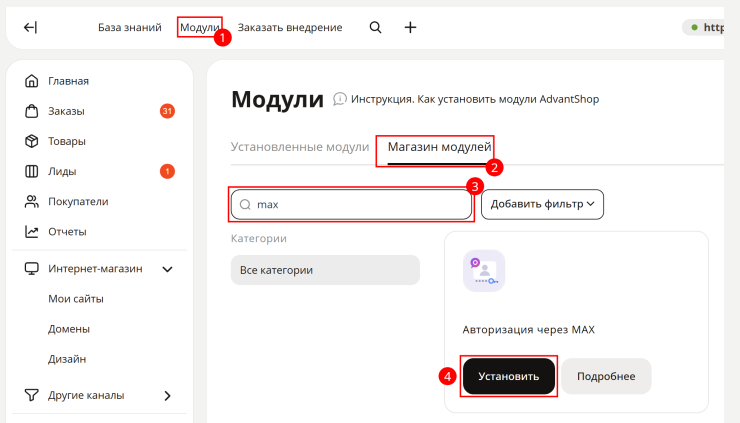This screenshot has height=423, width=740.
Task: Open the Добавить фильтр dropdown
Action: 542,204
